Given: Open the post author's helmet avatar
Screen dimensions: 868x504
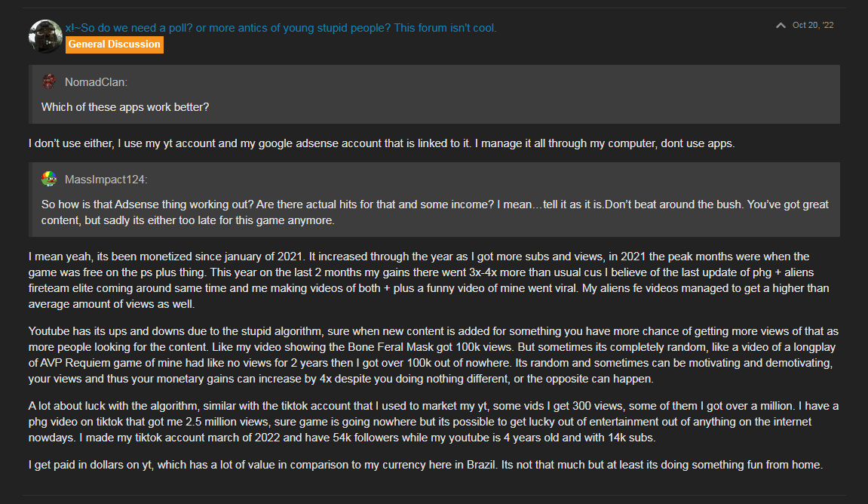Looking at the screenshot, I should pyautogui.click(x=45, y=36).
